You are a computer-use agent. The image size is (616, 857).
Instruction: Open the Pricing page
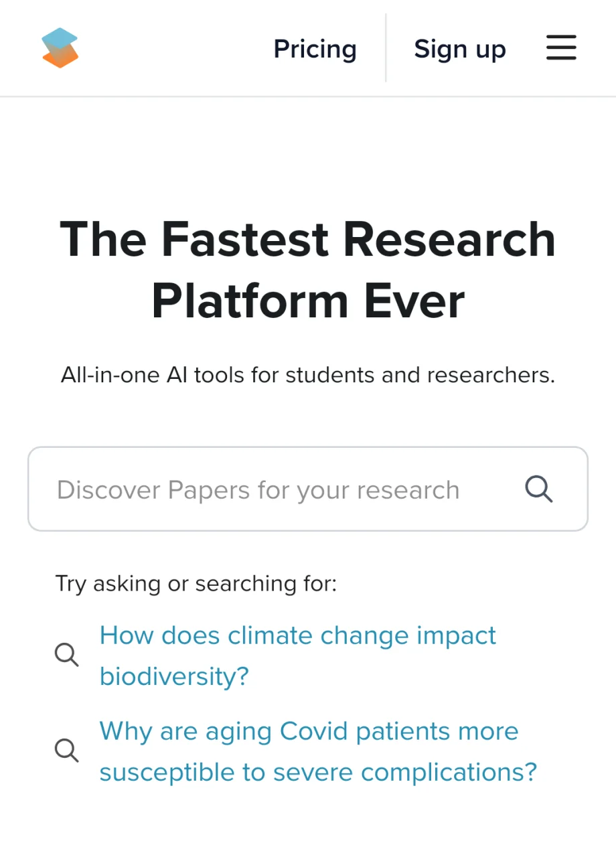pyautogui.click(x=315, y=49)
